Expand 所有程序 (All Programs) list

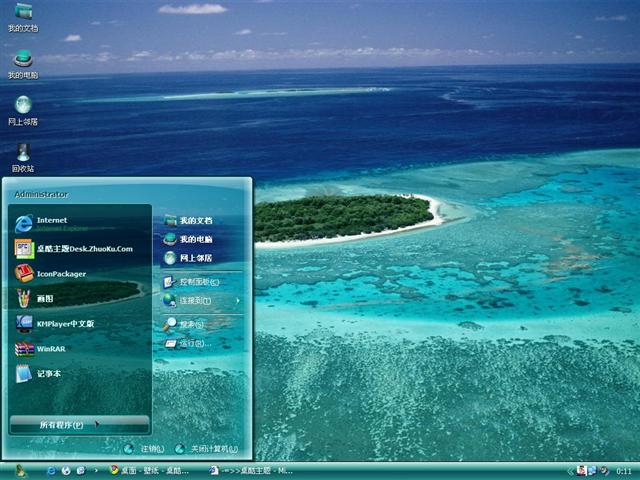click(68, 425)
